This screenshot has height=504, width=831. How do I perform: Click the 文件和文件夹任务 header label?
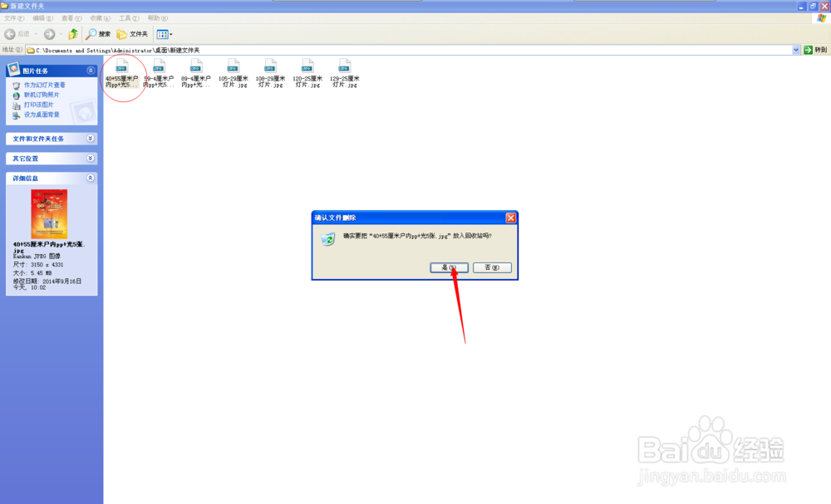(x=38, y=139)
